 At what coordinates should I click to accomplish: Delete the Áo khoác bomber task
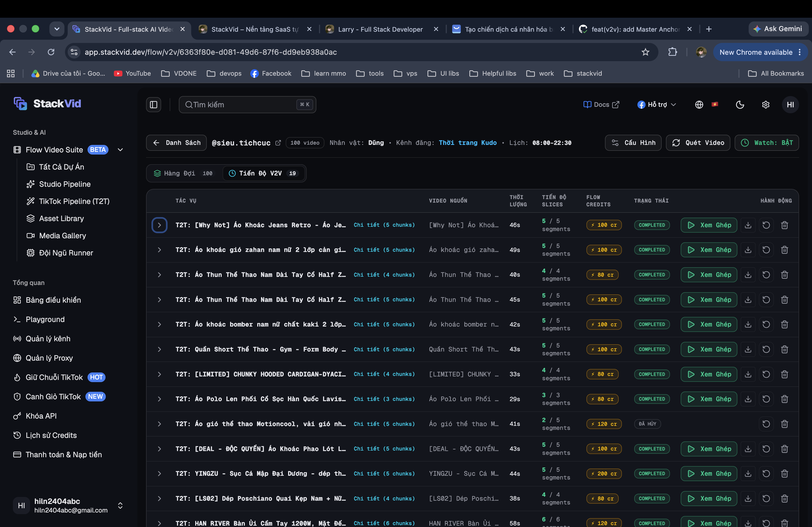pyautogui.click(x=784, y=324)
